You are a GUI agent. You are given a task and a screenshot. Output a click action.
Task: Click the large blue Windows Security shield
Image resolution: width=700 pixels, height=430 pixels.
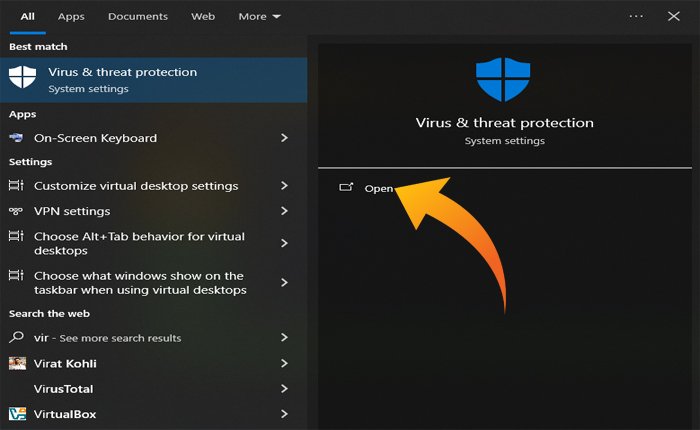pos(503,79)
